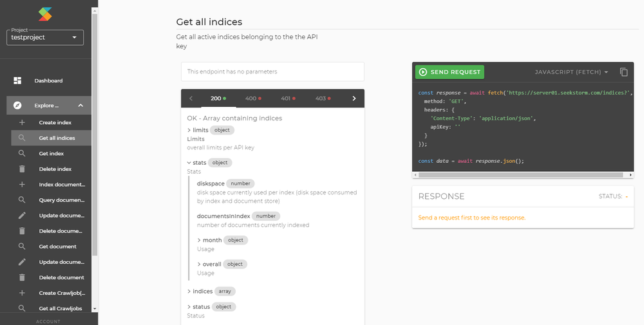Click the SeekStorm logo icon
This screenshot has height=325, width=644.
(x=44, y=14)
